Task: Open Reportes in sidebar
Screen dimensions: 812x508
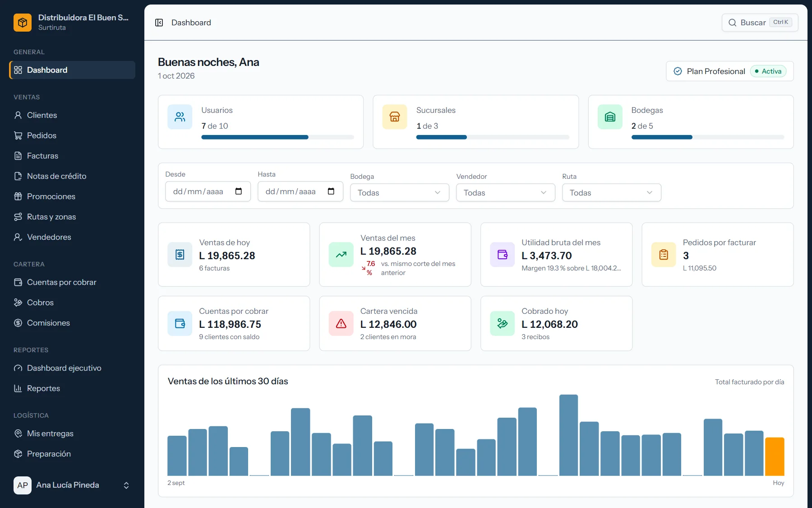Action: tap(72, 388)
